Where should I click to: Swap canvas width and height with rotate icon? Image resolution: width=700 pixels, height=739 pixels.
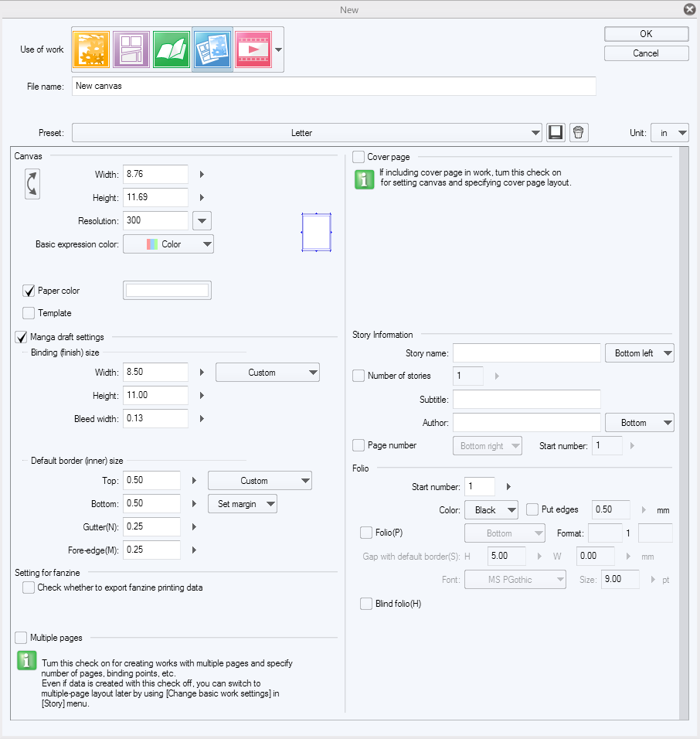[x=32, y=184]
